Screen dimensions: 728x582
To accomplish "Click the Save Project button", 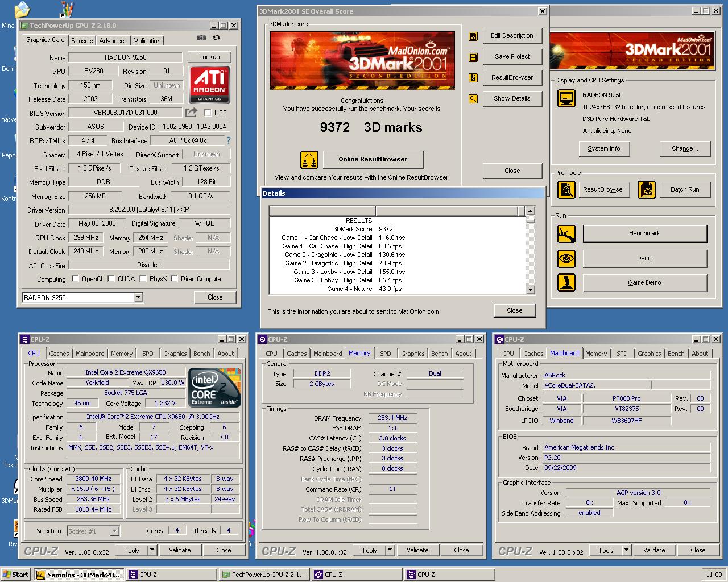I will [x=512, y=57].
